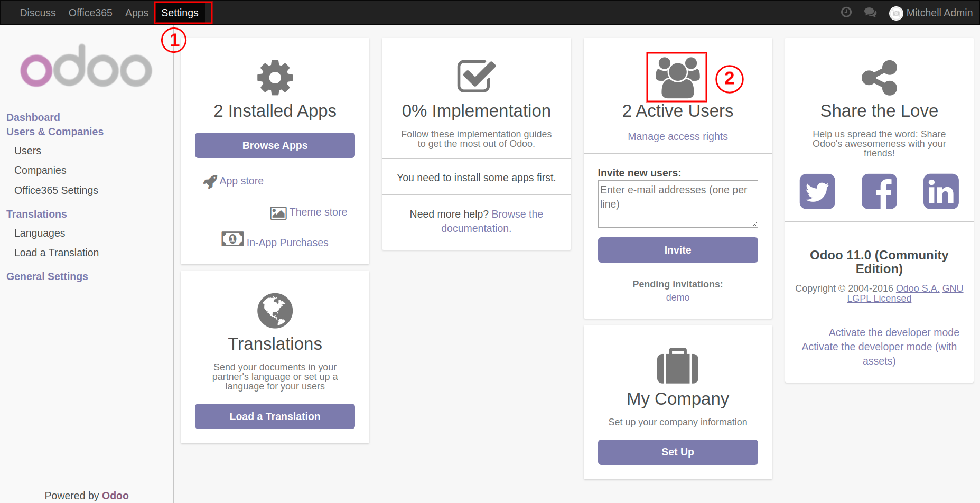The width and height of the screenshot is (980, 503).
Task: Open the Twitter share icon
Action: 817,191
